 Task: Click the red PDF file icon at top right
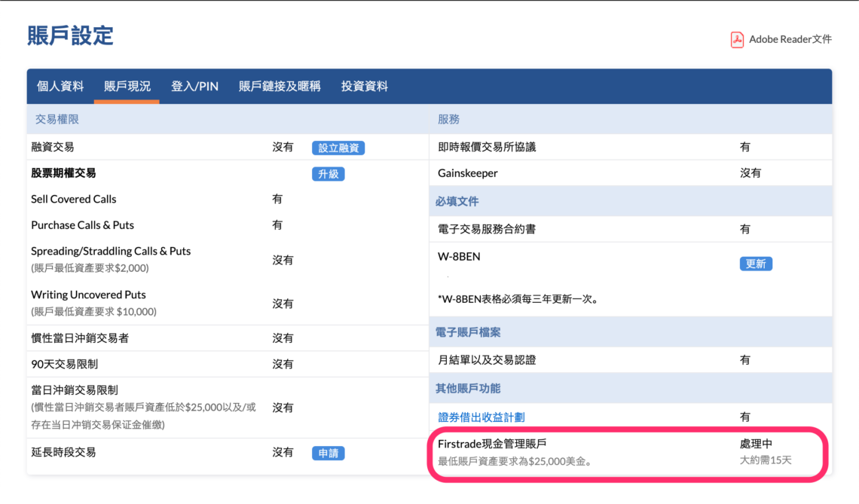pyautogui.click(x=736, y=39)
